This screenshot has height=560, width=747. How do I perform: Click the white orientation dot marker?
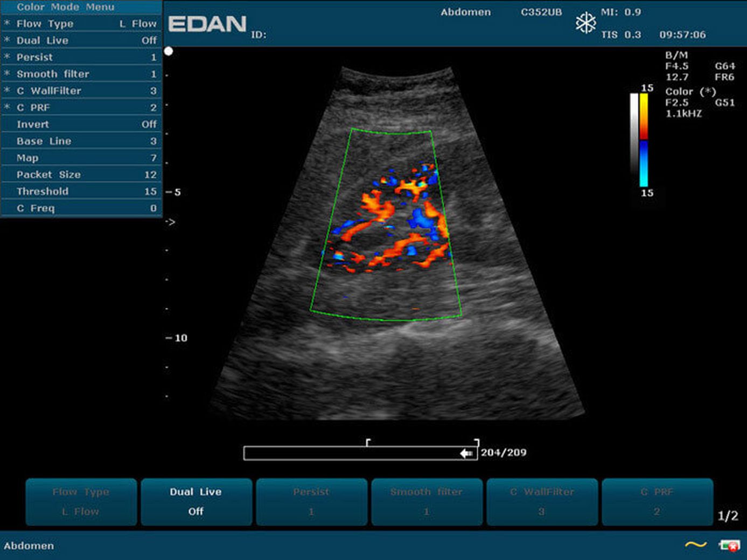[169, 51]
